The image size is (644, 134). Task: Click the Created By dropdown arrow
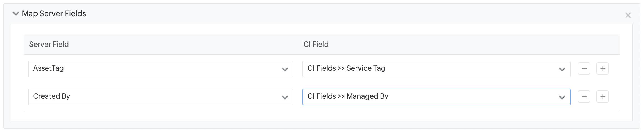tap(285, 97)
